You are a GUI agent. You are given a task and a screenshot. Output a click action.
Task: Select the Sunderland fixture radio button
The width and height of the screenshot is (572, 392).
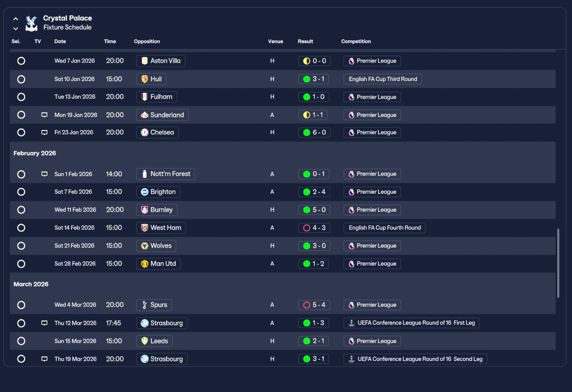21,115
